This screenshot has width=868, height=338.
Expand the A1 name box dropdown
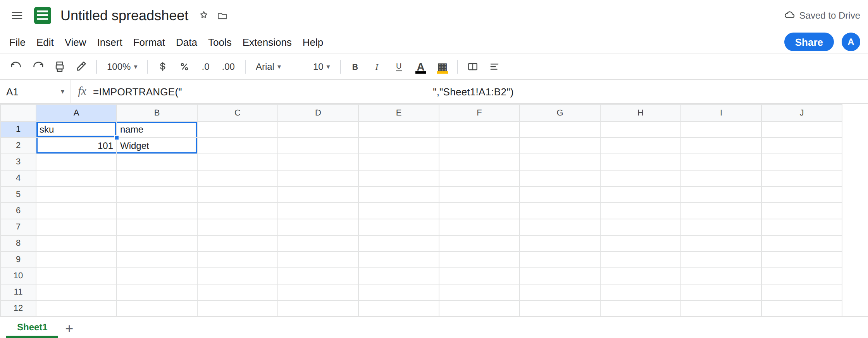point(62,92)
